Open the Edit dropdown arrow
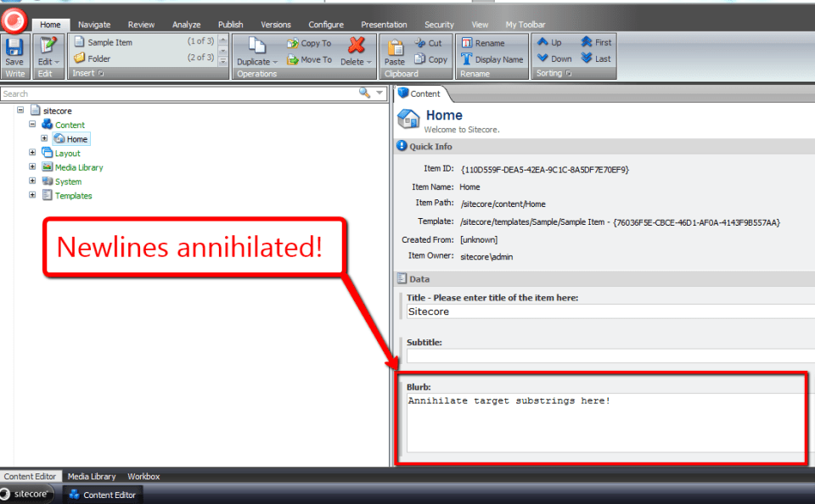Image resolution: width=815 pixels, height=504 pixels. click(57, 62)
